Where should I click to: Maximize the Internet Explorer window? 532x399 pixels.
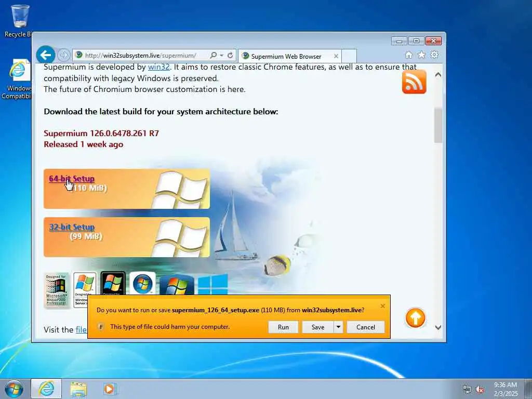pyautogui.click(x=416, y=41)
